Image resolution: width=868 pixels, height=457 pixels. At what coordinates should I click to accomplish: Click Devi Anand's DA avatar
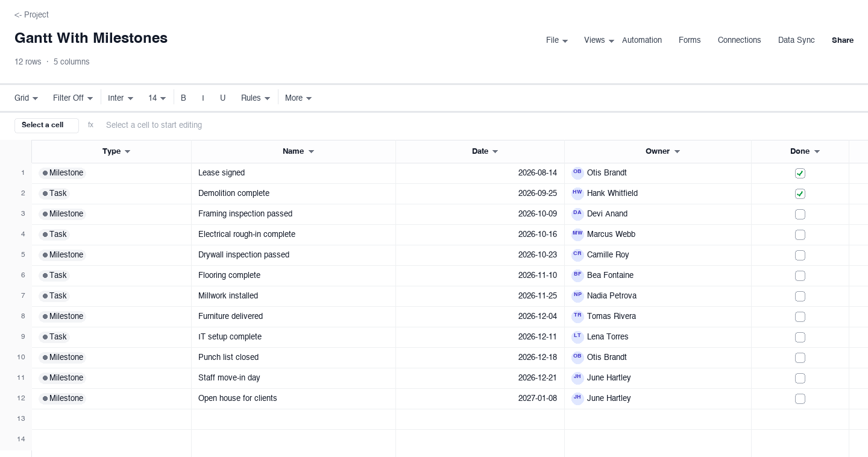pyautogui.click(x=577, y=214)
